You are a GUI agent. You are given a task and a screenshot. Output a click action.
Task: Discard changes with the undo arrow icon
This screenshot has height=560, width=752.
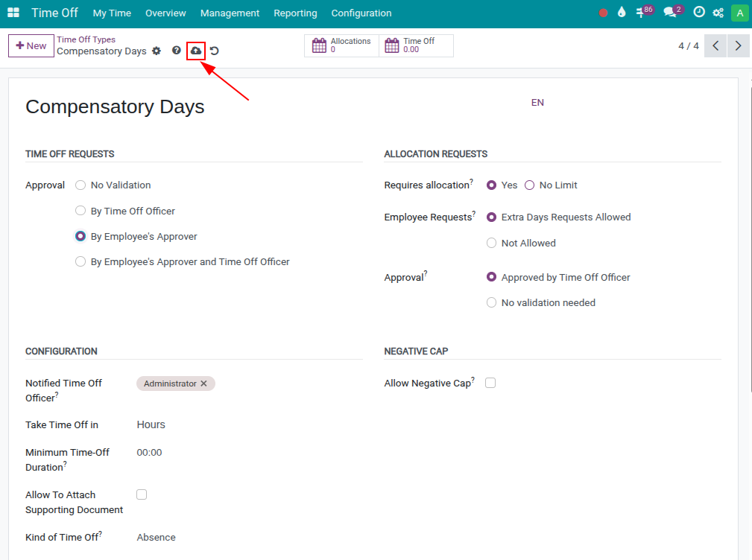214,51
